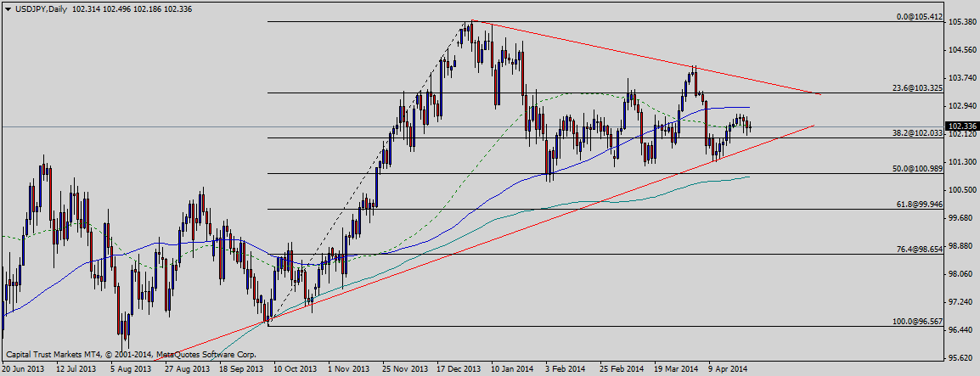Click the 38.2@102.033 Fibonacci level label
The height and width of the screenshot is (376, 980).
917,132
